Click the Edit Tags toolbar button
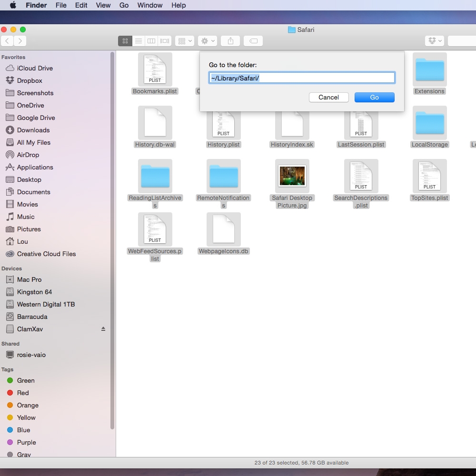The width and height of the screenshot is (476, 476). [253, 41]
